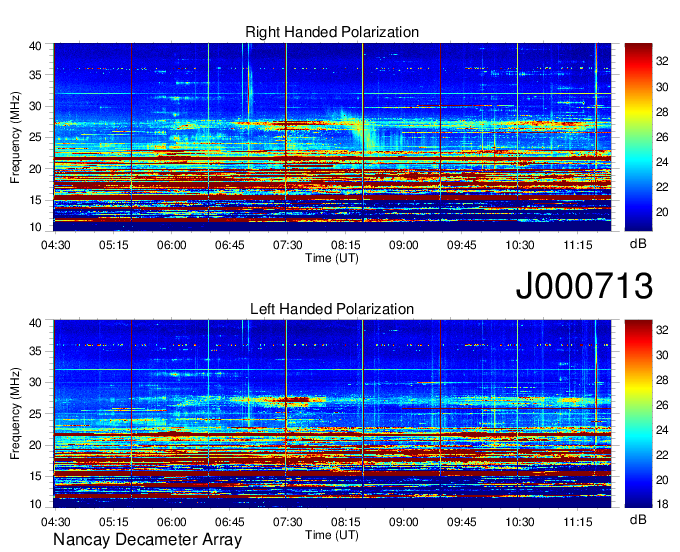Click inside the right-handed polarization spectrogram

pos(332,137)
